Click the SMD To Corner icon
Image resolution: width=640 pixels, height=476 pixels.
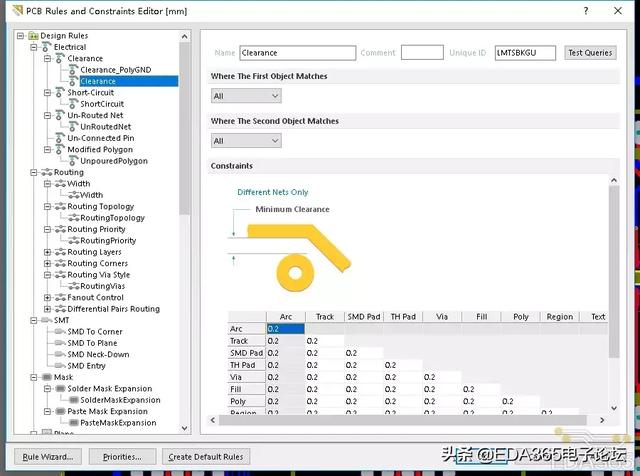[60, 331]
